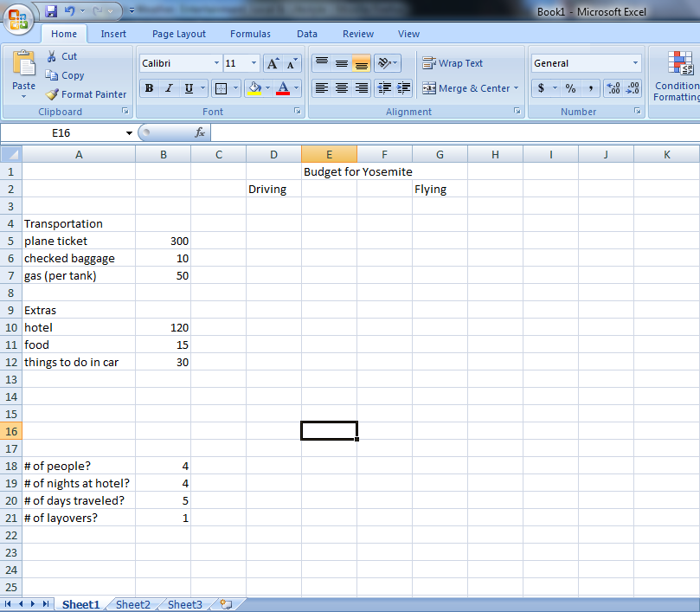Screen dimensions: 700x612
Task: Align text left
Action: (322, 88)
